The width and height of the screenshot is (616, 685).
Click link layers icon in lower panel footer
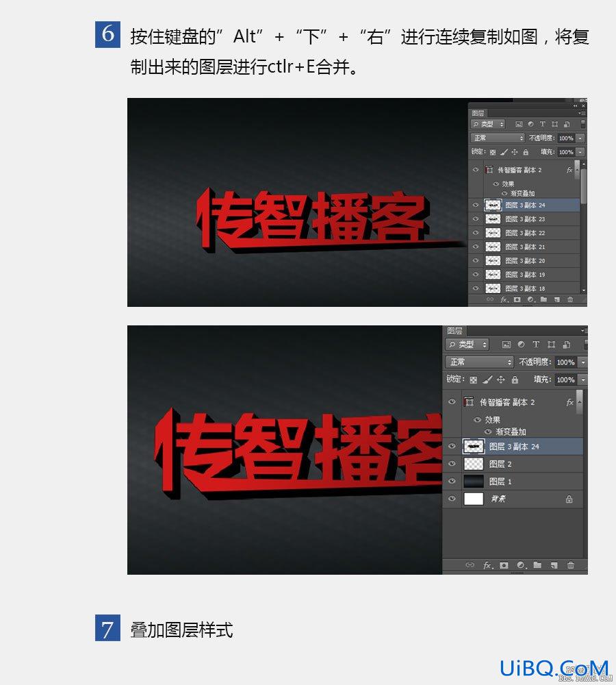pyautogui.click(x=470, y=565)
